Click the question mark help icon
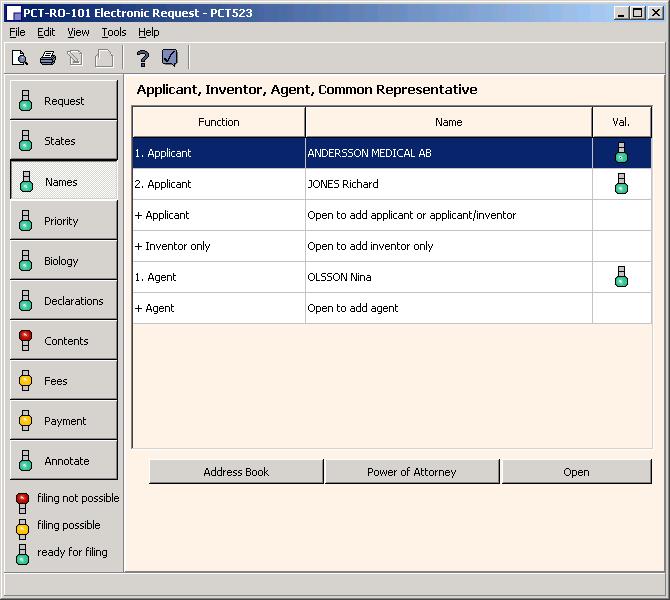The width and height of the screenshot is (670, 600). coord(143,58)
